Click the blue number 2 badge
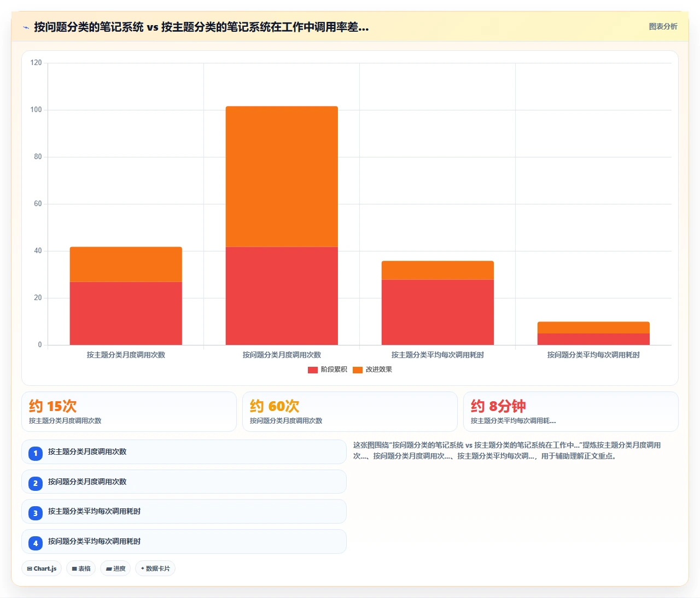Screen dimensions: 700x598 (36, 483)
